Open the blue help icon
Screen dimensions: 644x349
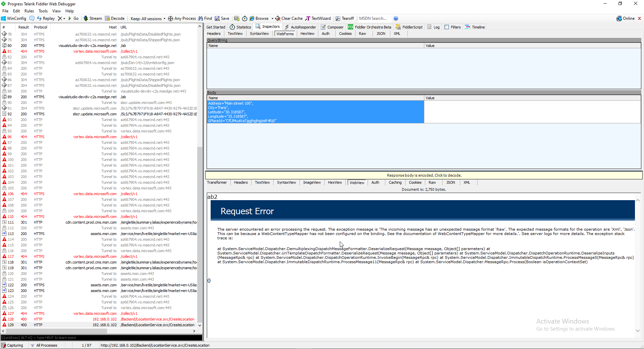click(x=396, y=18)
